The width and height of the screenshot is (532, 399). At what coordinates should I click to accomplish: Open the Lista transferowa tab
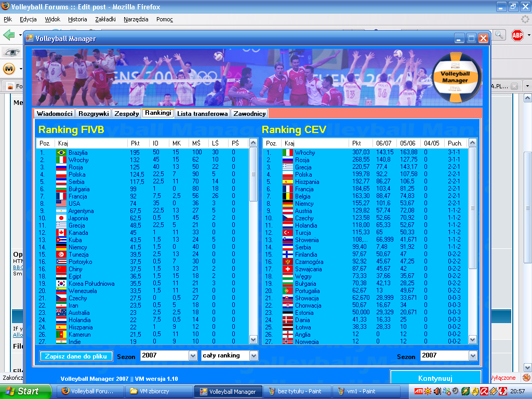[x=203, y=114]
